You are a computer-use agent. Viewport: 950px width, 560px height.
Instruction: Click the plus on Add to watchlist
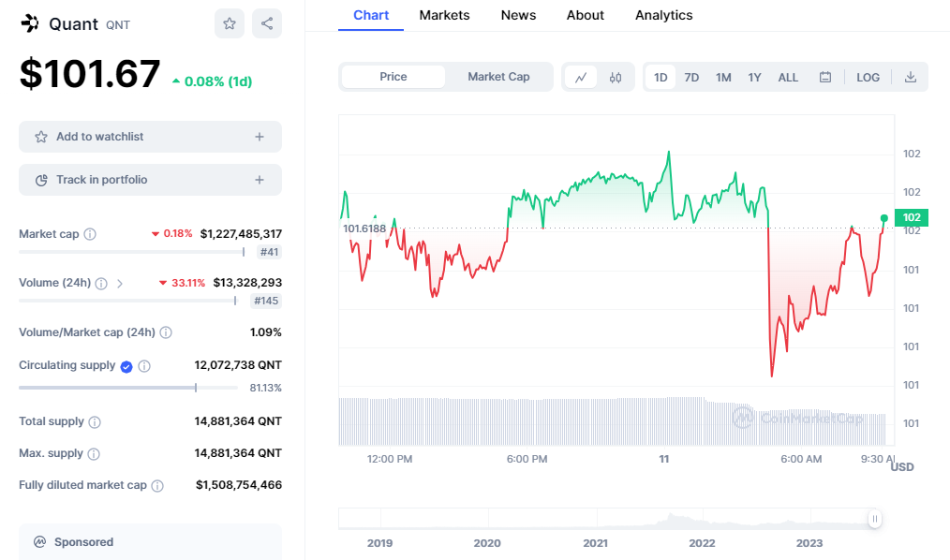[x=260, y=137]
